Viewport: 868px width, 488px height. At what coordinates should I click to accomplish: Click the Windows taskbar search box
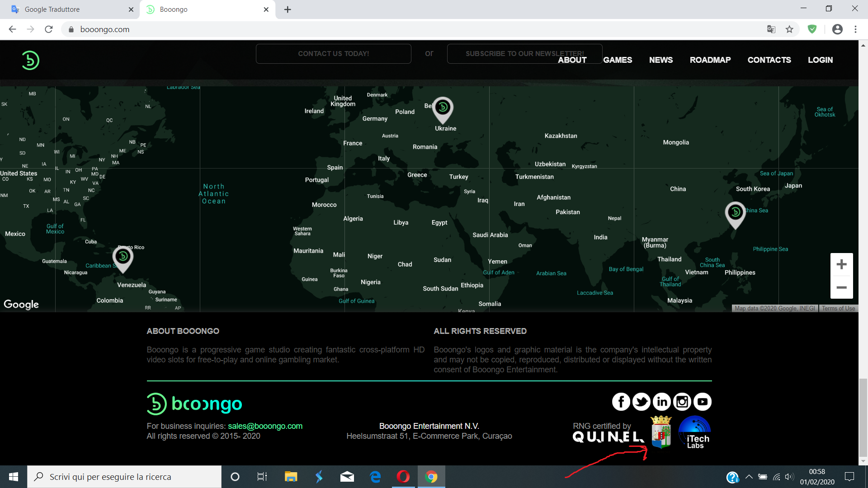pyautogui.click(x=124, y=477)
